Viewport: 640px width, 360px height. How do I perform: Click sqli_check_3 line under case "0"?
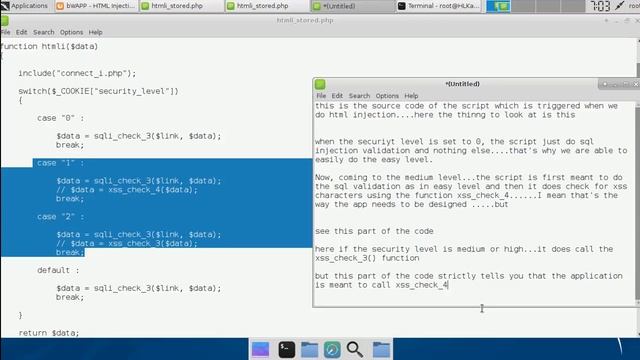(x=138, y=136)
